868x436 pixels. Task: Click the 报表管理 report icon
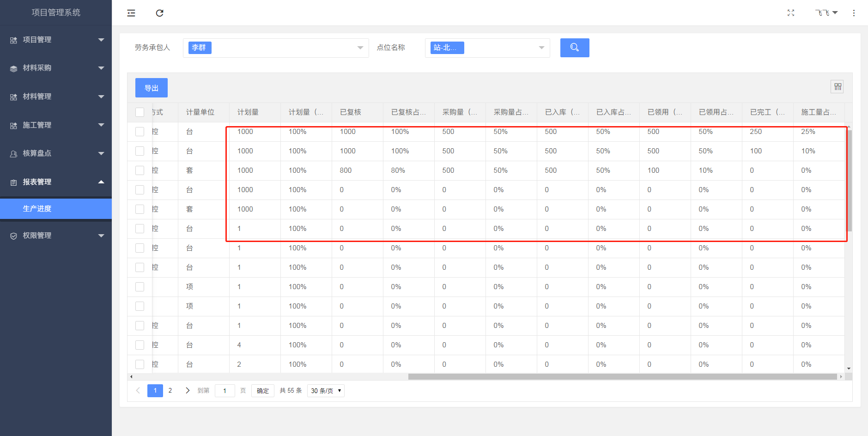(x=13, y=182)
